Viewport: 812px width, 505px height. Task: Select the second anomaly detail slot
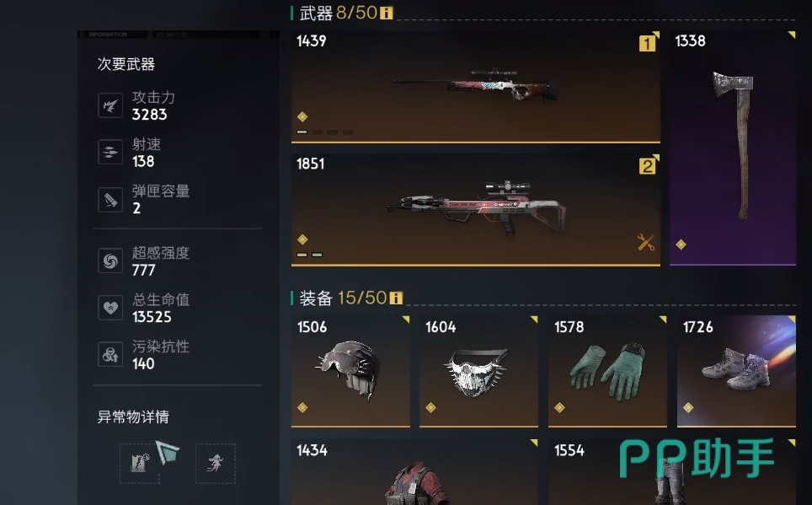(x=216, y=464)
